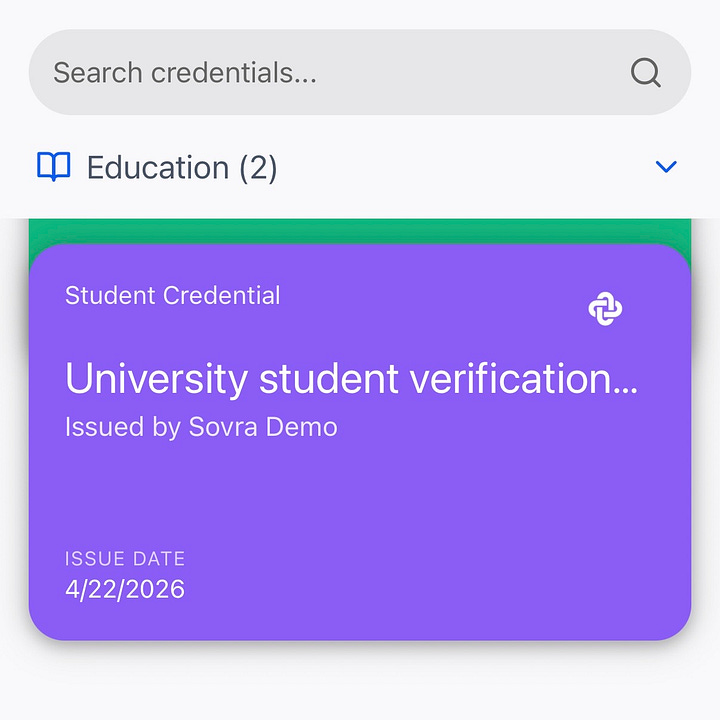
Task: Tap the Student Credential type label
Action: [173, 295]
